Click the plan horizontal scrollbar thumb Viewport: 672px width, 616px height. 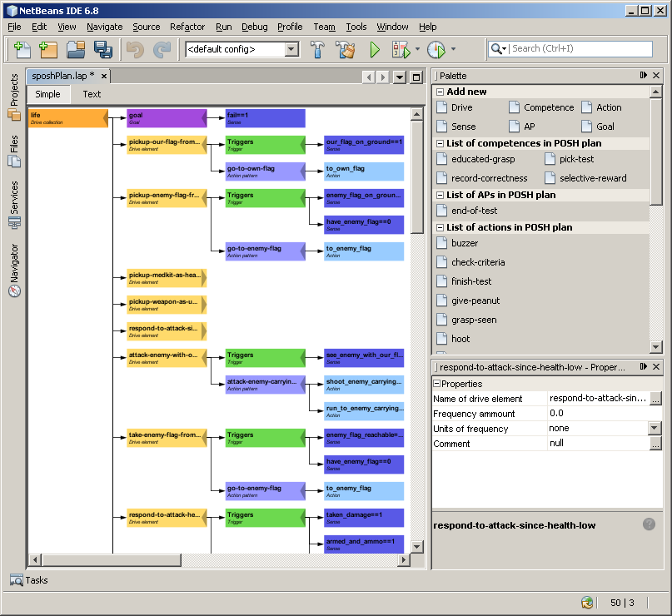112,560
